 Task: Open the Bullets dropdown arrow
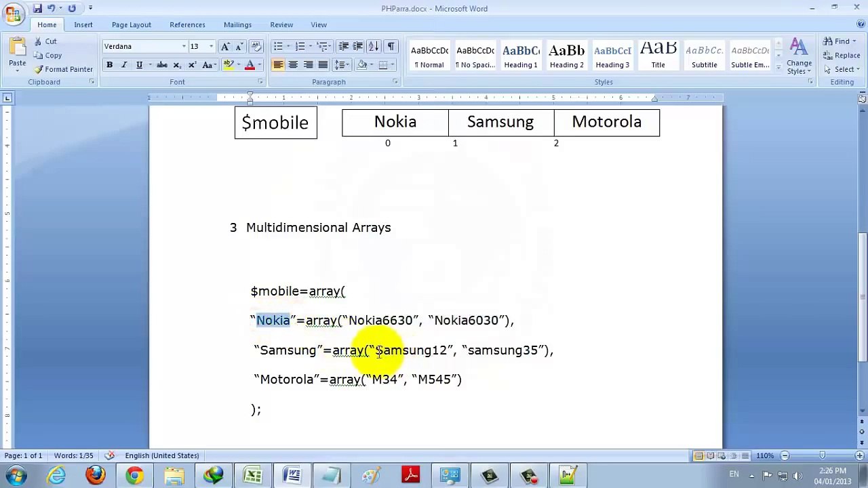(x=288, y=46)
